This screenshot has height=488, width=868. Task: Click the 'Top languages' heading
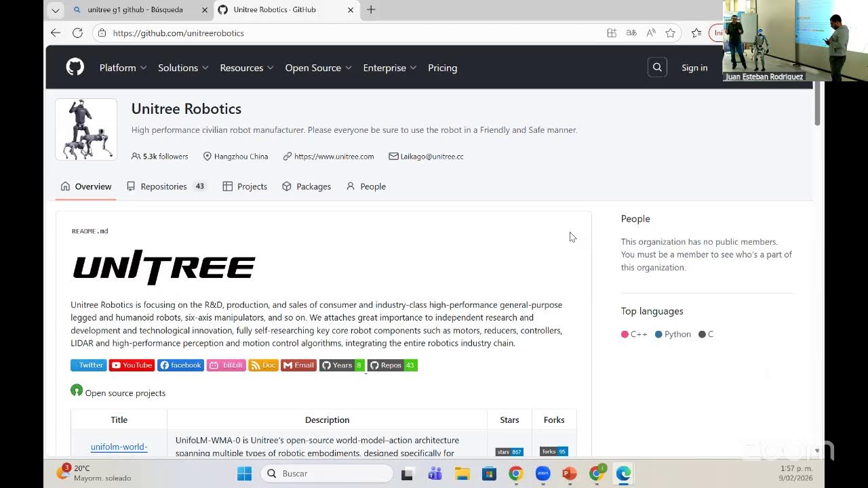pyautogui.click(x=652, y=311)
